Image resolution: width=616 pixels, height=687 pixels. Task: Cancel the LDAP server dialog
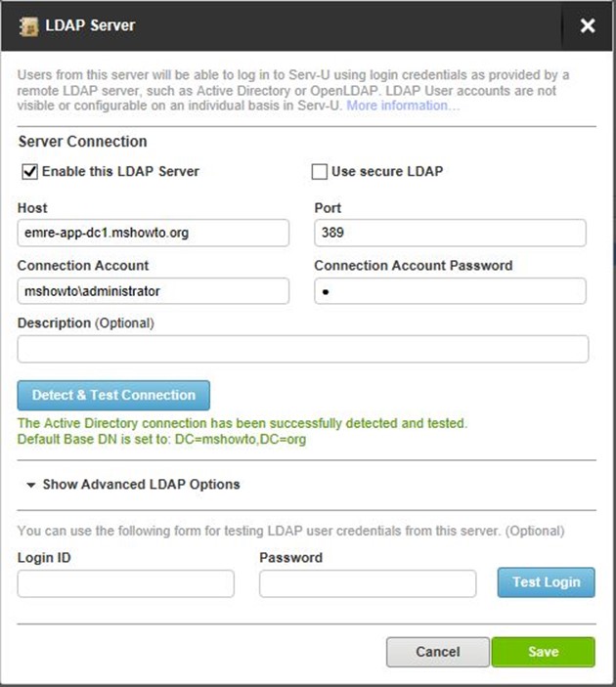coord(438,652)
